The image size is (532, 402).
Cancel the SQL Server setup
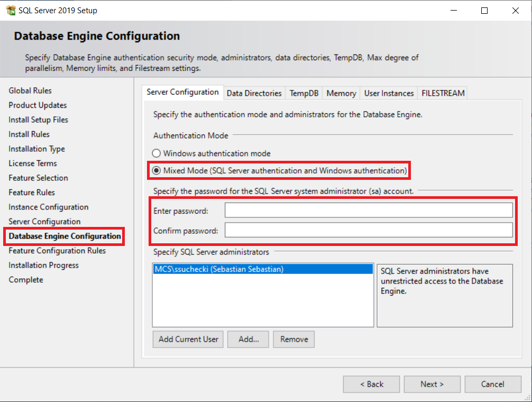click(493, 384)
